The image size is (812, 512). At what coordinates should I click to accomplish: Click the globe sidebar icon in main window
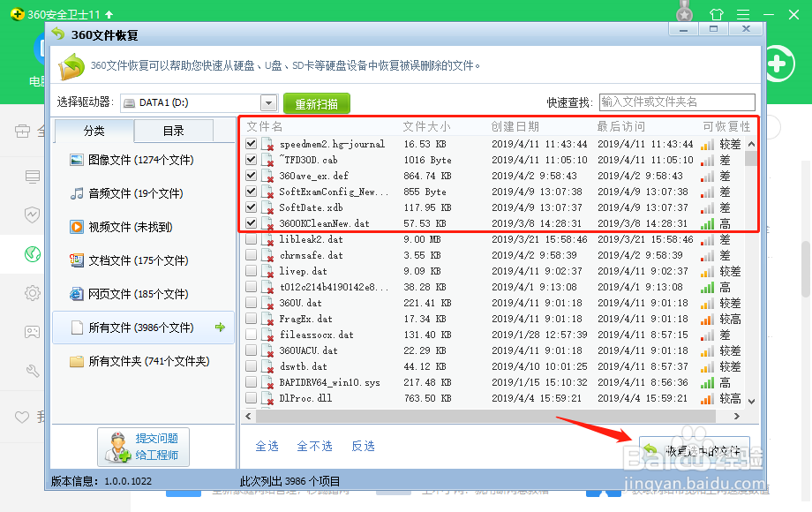click(x=32, y=254)
